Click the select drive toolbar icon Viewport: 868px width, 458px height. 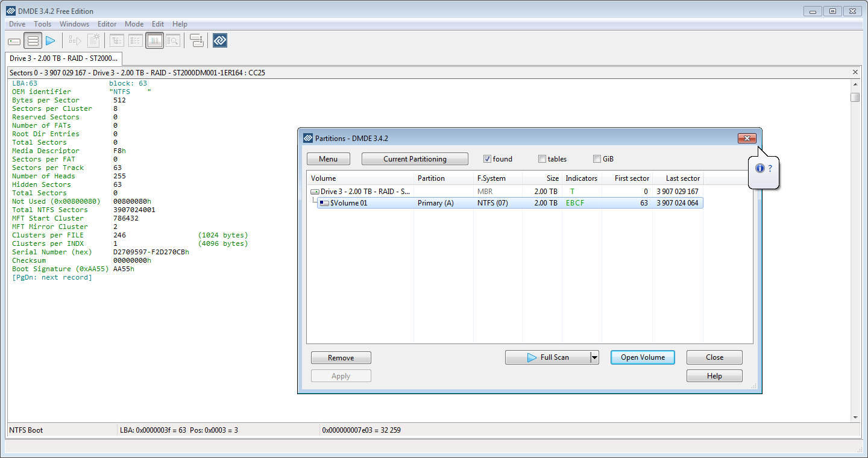click(x=14, y=41)
